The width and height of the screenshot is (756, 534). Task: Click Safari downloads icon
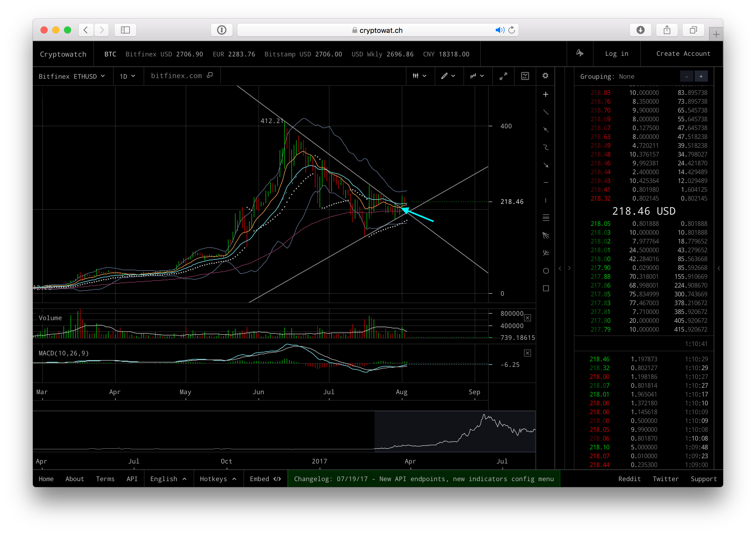click(640, 30)
